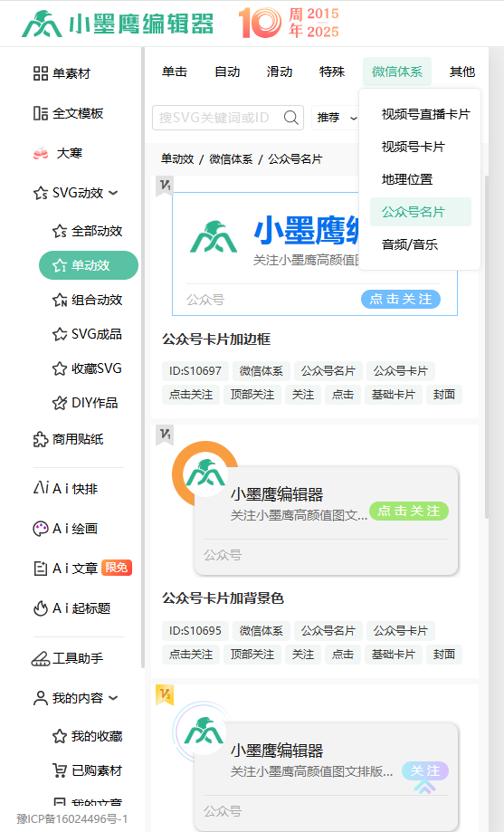Click the 小墨鹰编辑器 eagle logo
This screenshot has height=832, width=504.
point(42,24)
